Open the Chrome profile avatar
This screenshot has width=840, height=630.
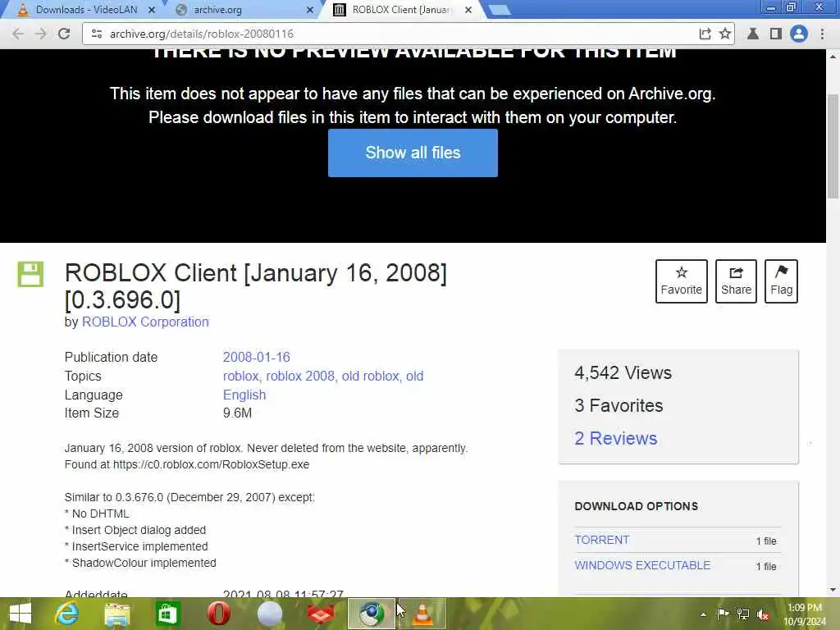pyautogui.click(x=799, y=34)
